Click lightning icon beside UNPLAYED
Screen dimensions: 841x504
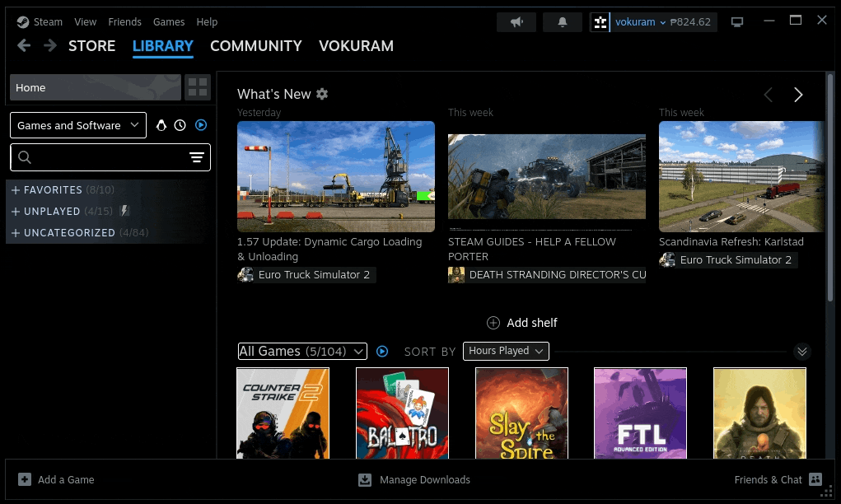(124, 211)
